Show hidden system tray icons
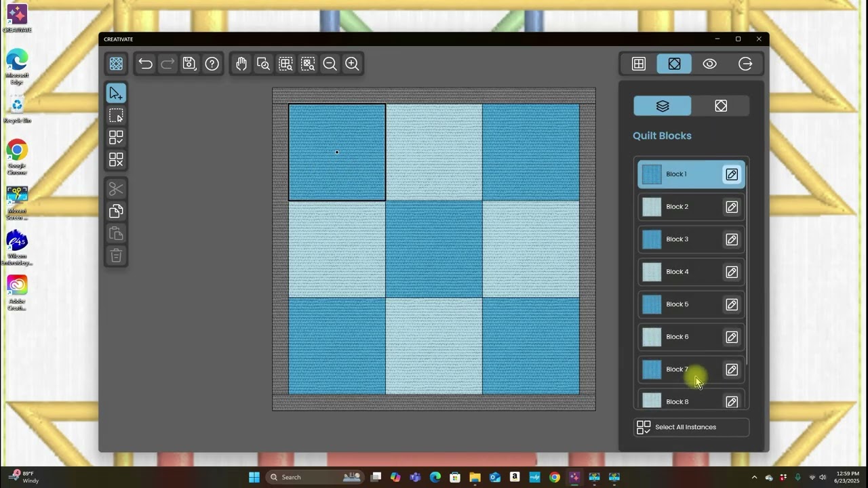 tap(754, 477)
